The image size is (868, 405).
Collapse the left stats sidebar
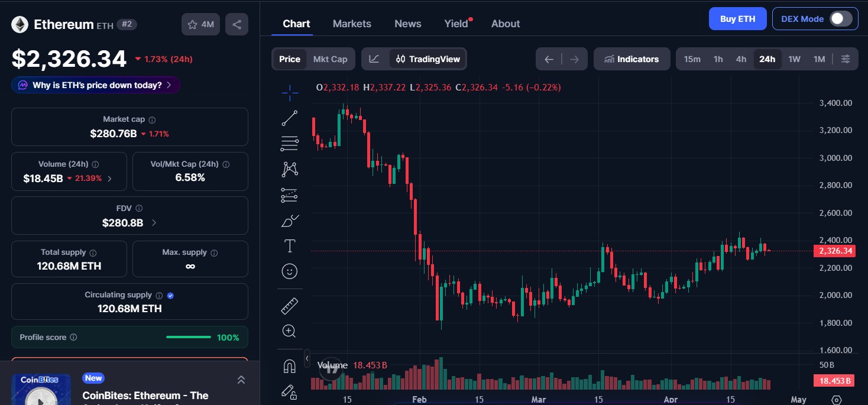pos(307,358)
